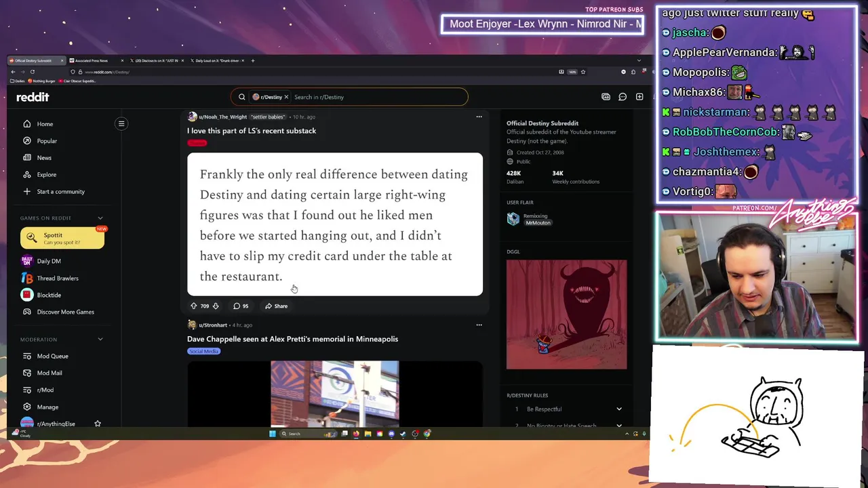Open Steam from the taskbar
Image resolution: width=868 pixels, height=488 pixels.
tap(403, 434)
